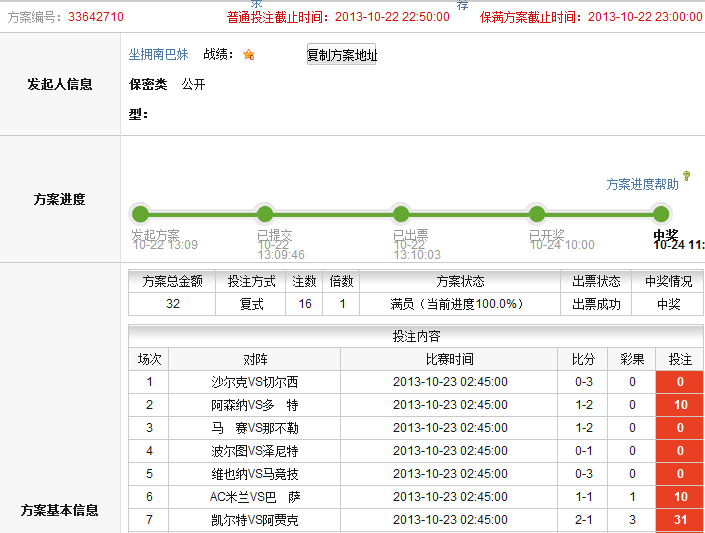
Task: Select the 发起方案 progress node
Action: (x=140, y=214)
